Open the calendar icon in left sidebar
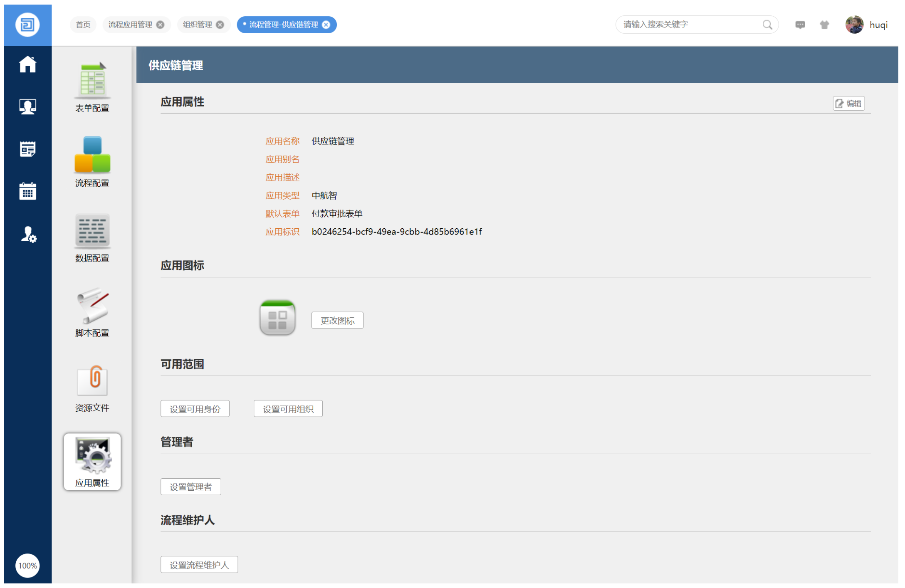 click(x=28, y=191)
